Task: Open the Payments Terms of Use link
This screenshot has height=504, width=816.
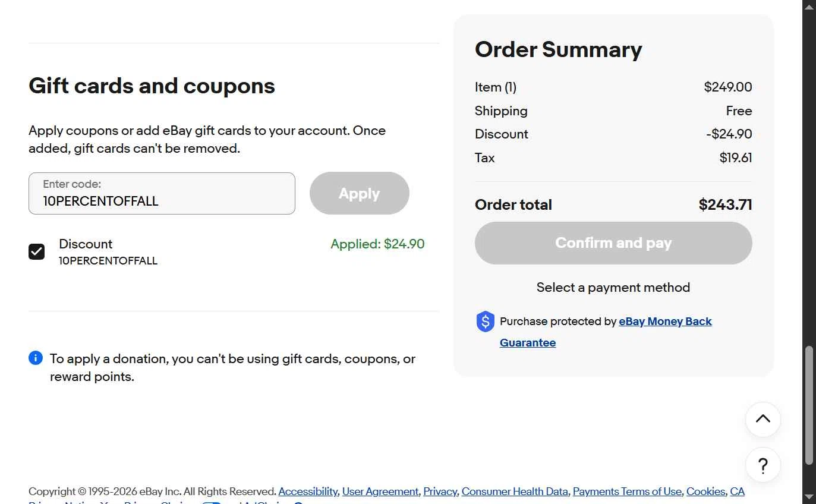Action: click(x=627, y=492)
